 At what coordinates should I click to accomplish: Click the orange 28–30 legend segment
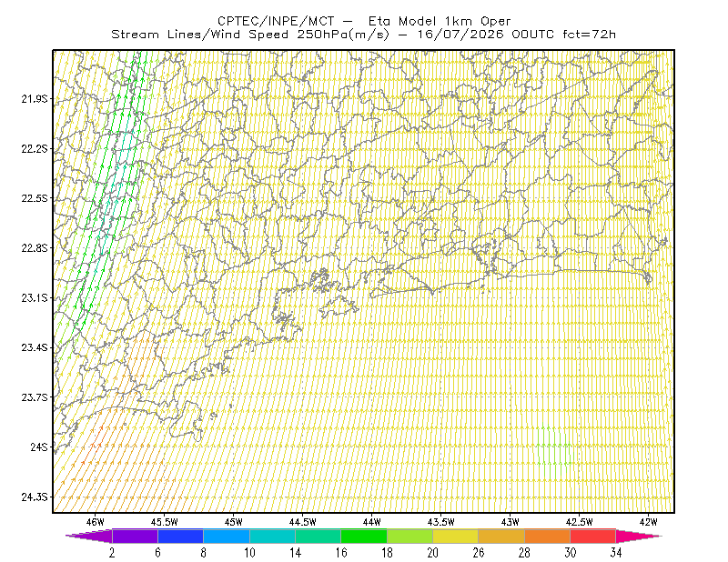coord(548,536)
